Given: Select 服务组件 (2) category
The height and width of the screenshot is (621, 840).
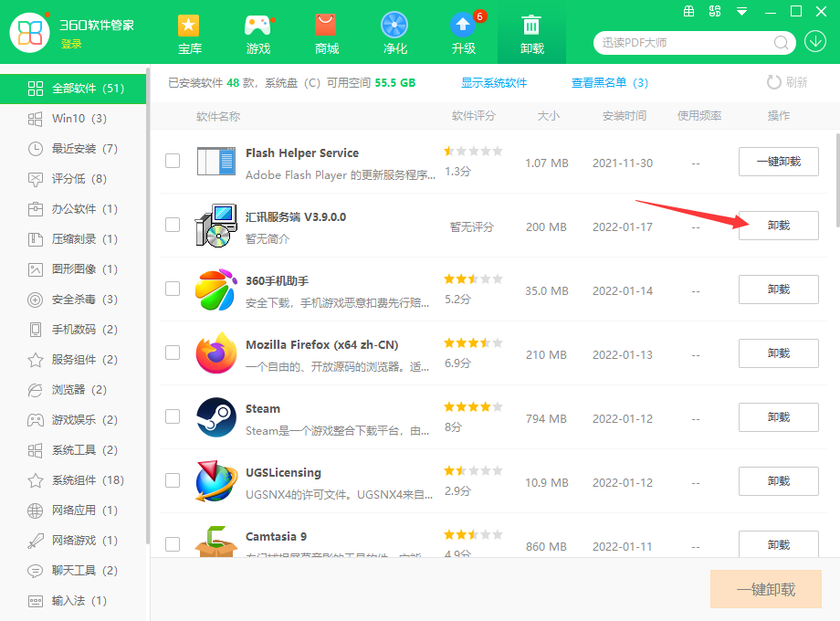Looking at the screenshot, I should pyautogui.click(x=73, y=360).
